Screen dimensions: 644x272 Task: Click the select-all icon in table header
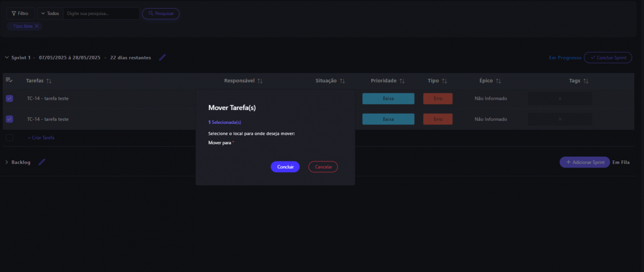point(9,80)
